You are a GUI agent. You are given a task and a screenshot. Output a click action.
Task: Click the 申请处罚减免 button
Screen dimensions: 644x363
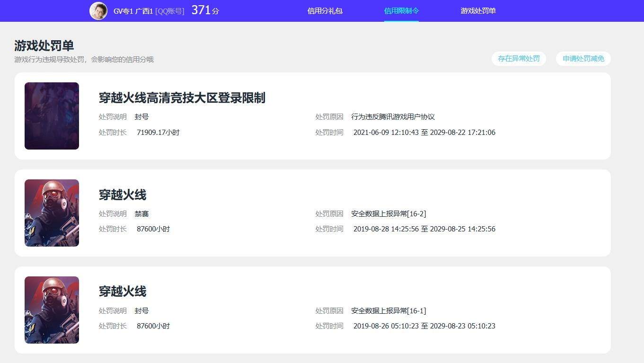(x=583, y=59)
